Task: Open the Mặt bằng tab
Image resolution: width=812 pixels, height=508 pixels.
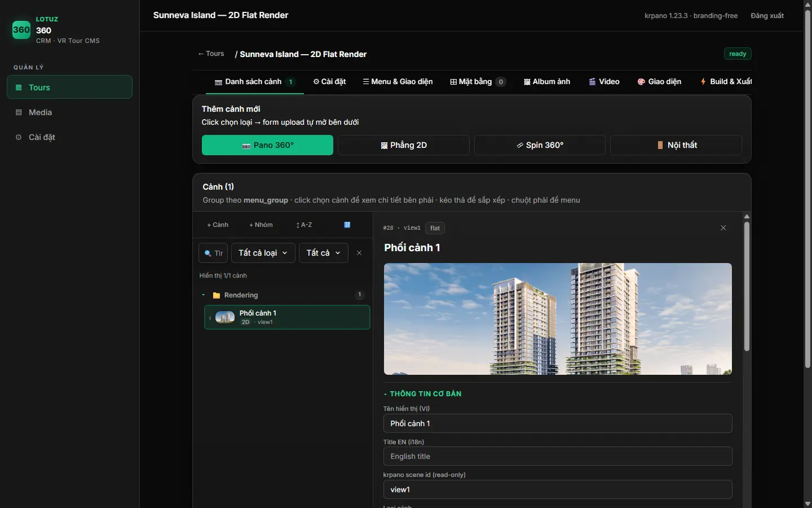Action: coord(478,82)
